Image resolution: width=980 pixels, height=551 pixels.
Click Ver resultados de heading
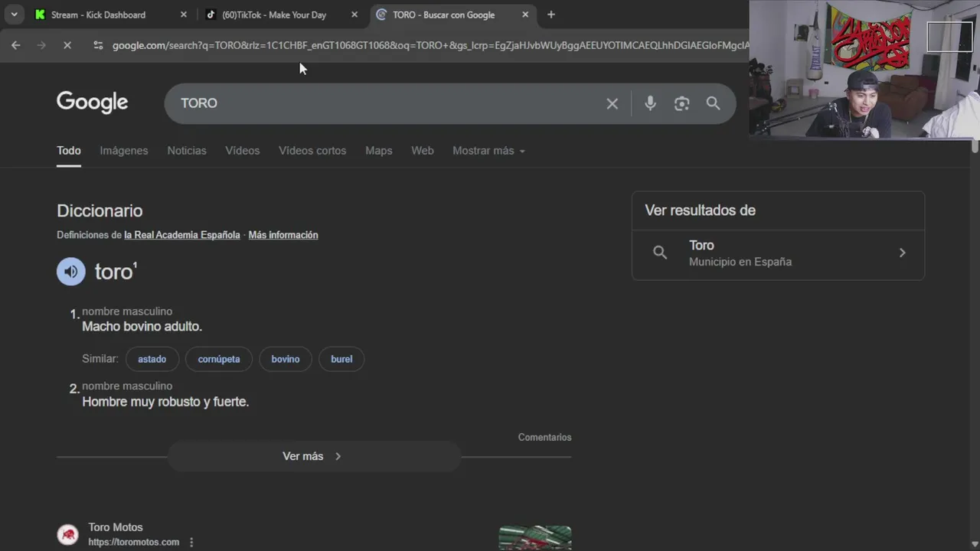(700, 210)
